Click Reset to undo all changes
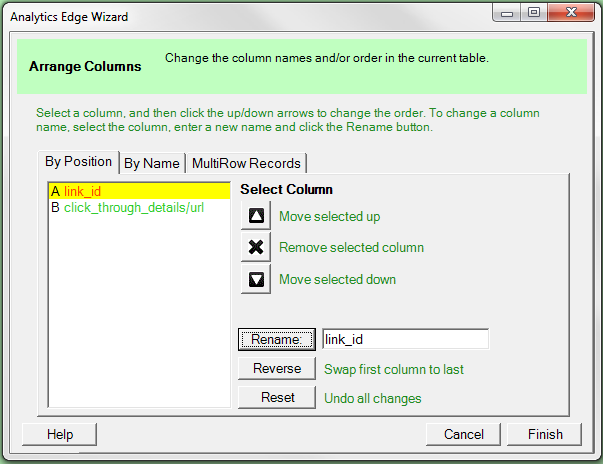 277,398
